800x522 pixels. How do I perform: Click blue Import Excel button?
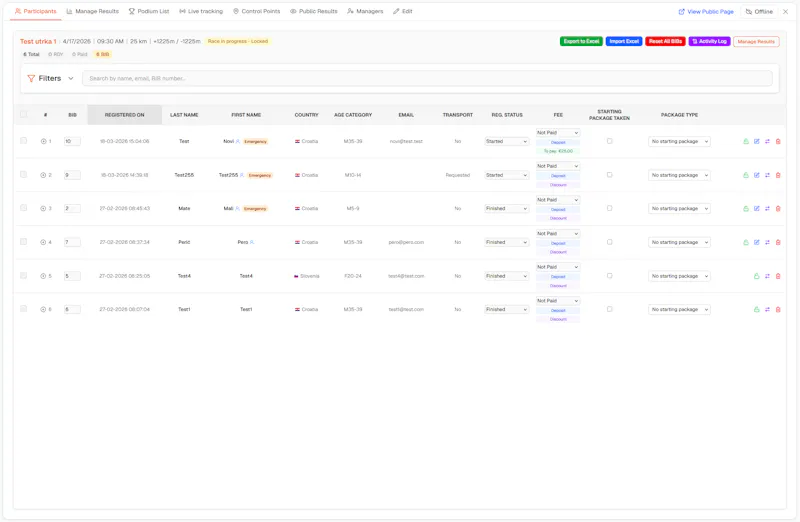[624, 41]
